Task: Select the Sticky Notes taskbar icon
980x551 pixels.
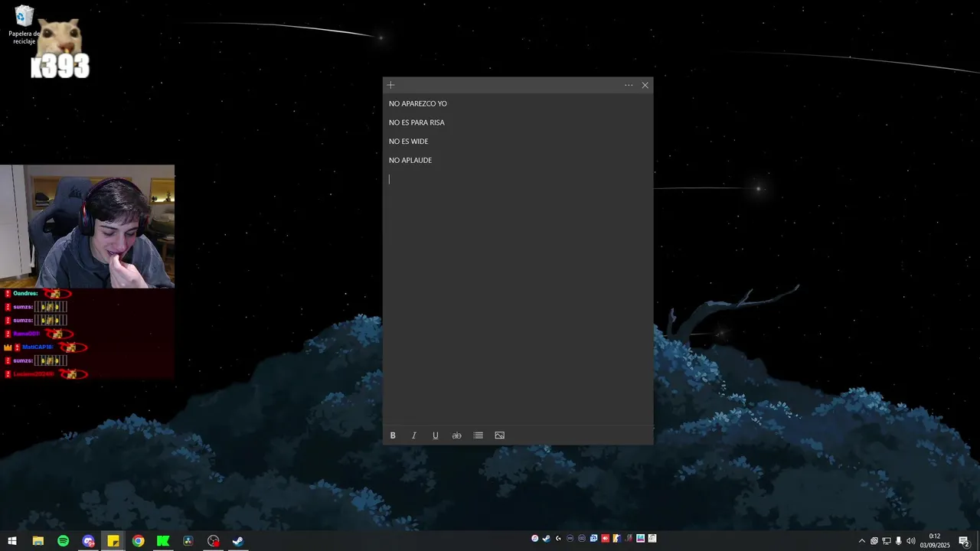Action: tap(113, 541)
